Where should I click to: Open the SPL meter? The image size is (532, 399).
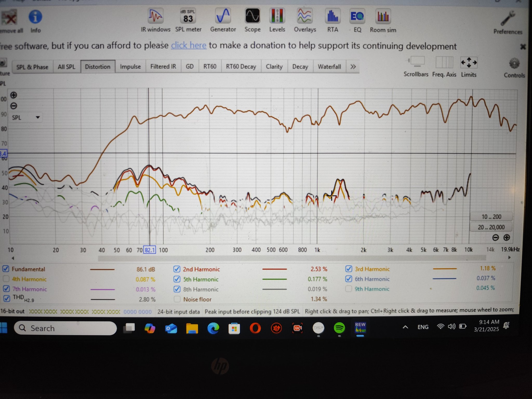(x=188, y=16)
